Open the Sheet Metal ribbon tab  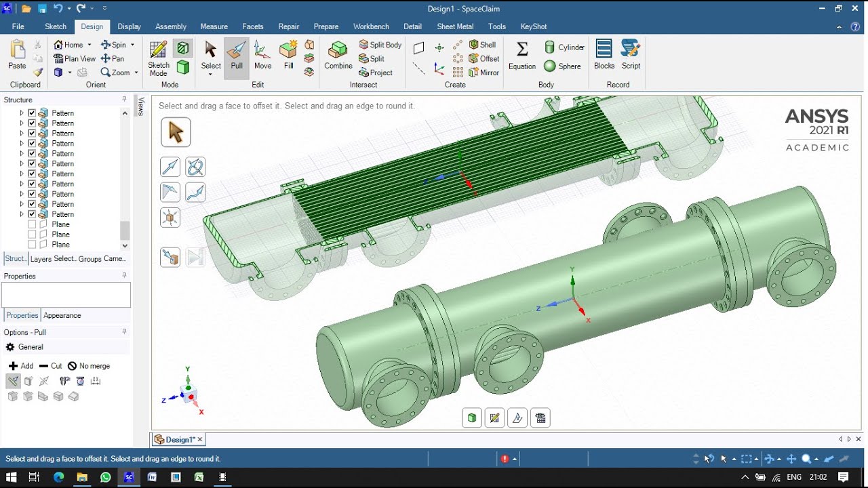point(455,26)
